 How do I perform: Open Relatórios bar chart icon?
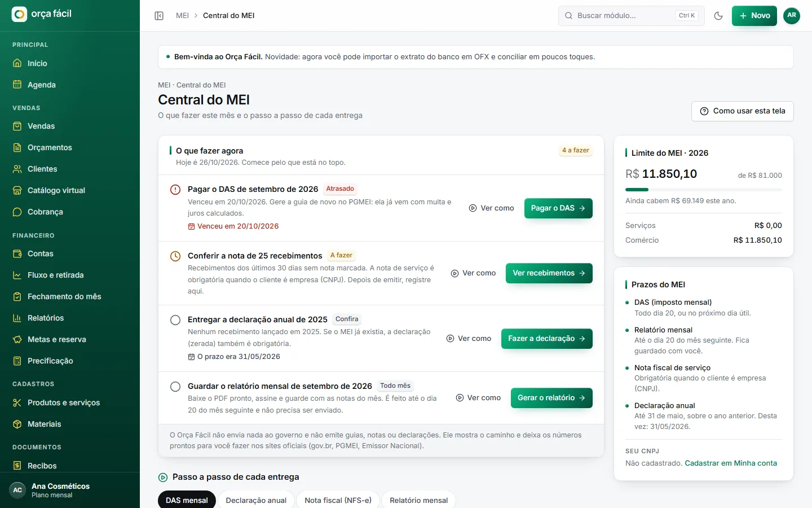coord(17,318)
